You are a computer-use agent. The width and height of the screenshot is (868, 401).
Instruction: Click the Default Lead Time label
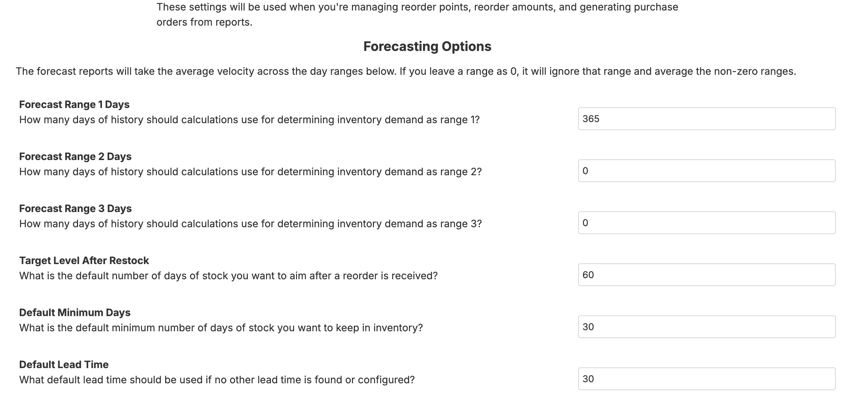[x=64, y=365]
